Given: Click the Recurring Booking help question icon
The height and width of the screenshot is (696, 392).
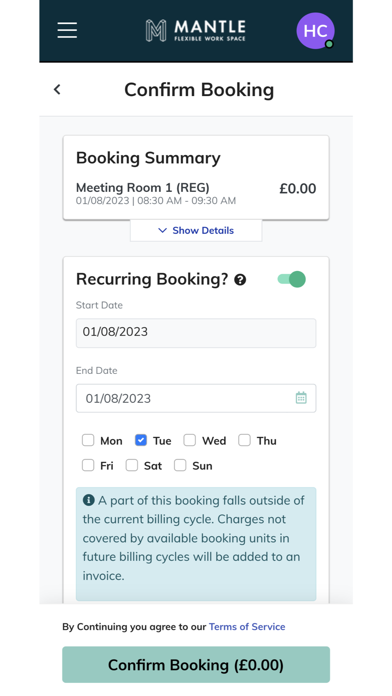Looking at the screenshot, I should (240, 280).
